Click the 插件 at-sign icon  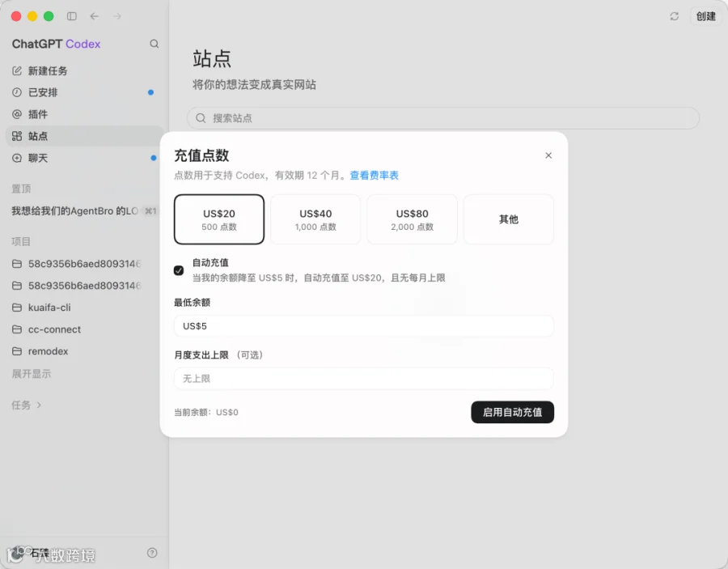[x=17, y=114]
